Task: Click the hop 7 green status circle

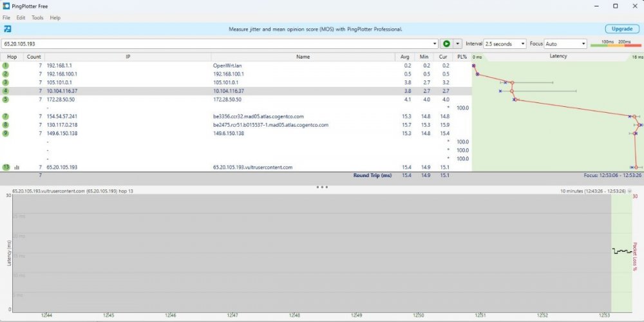Action: tap(6, 117)
